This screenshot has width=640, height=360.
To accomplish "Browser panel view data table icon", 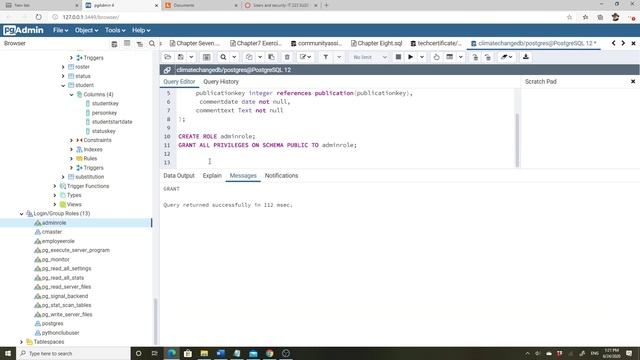I will click(127, 43).
